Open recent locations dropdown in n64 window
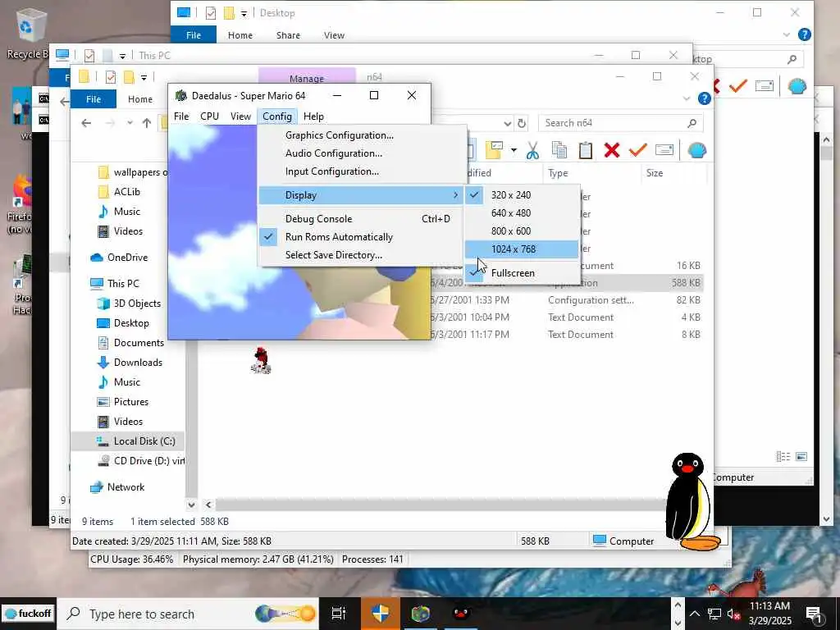The height and width of the screenshot is (630, 840). pos(130,123)
